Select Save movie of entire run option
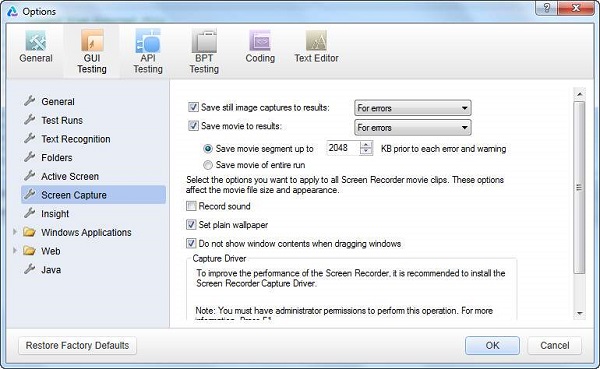Image resolution: width=600 pixels, height=369 pixels. (x=208, y=165)
